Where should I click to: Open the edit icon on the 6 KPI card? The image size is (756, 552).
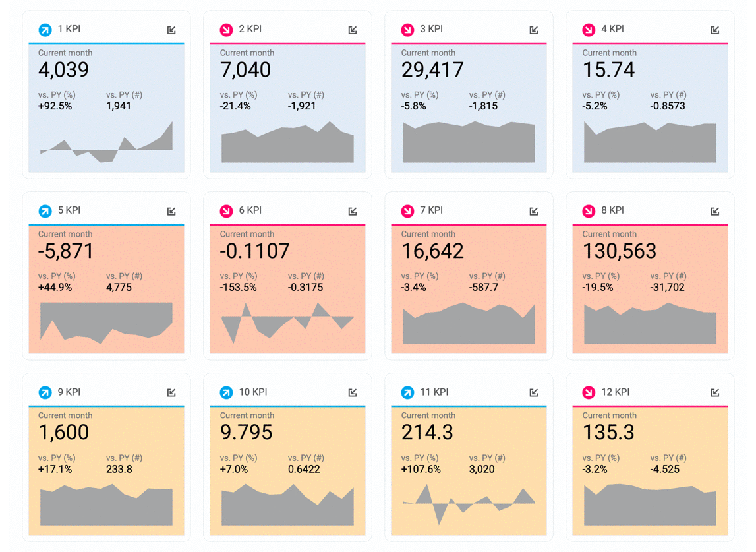pyautogui.click(x=352, y=210)
